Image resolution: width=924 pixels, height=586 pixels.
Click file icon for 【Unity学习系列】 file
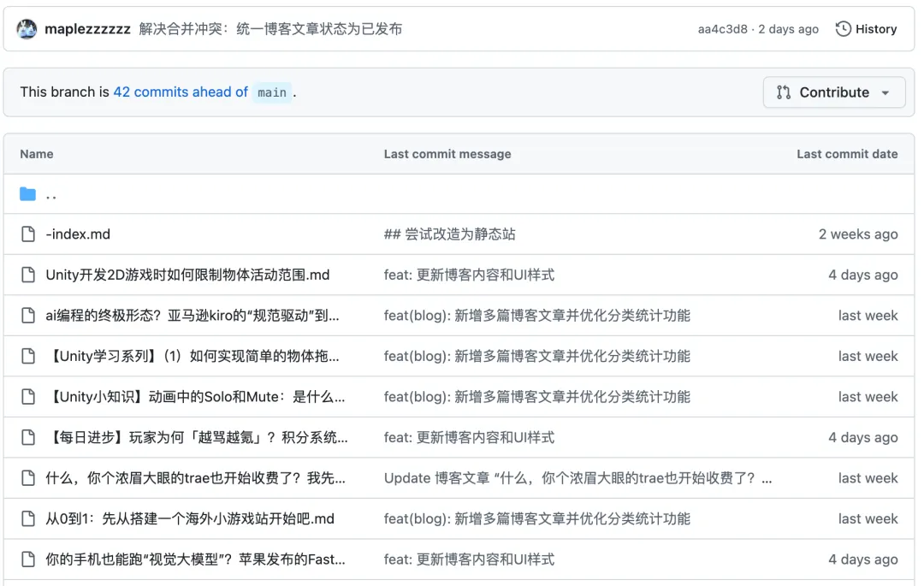point(27,357)
